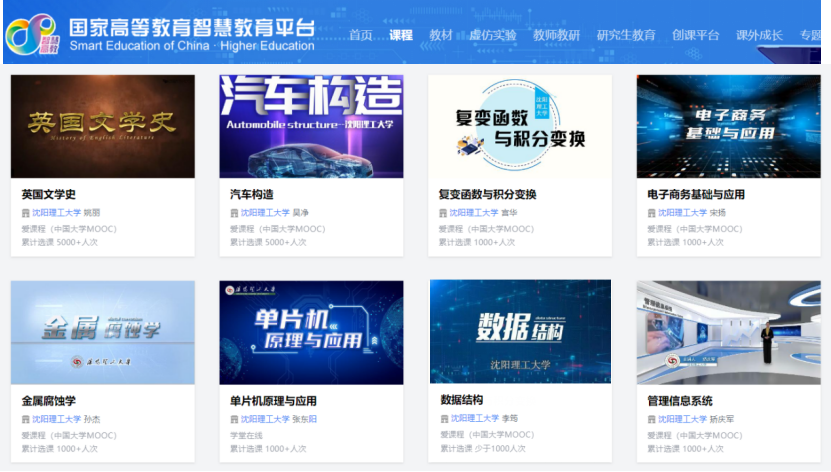Click the 英国文学史 course title

point(49,194)
